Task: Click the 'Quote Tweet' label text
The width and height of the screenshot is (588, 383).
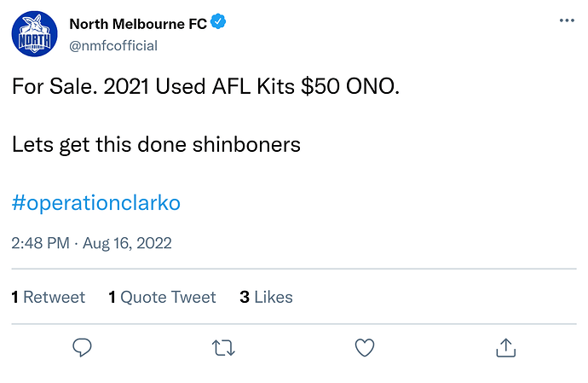Action: point(168,297)
